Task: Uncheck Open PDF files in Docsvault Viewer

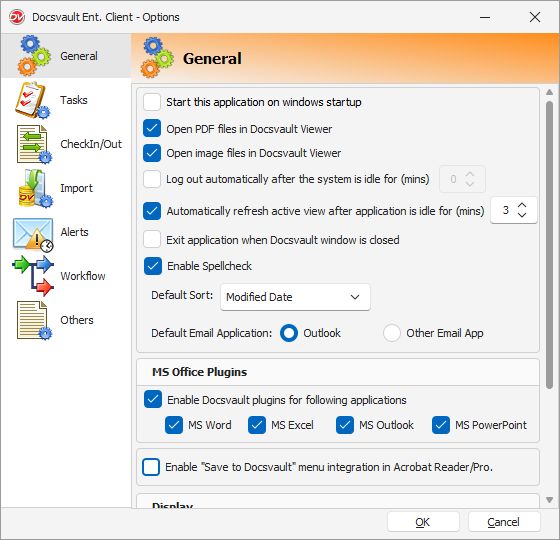Action: click(152, 129)
